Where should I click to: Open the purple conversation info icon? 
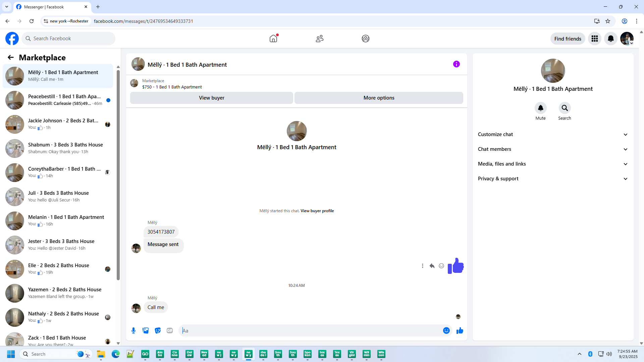tap(456, 64)
